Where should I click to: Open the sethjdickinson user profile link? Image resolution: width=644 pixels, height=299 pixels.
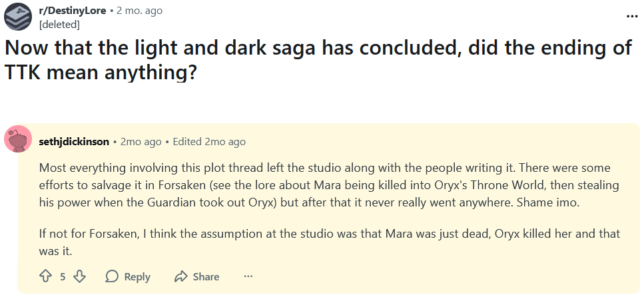point(74,142)
